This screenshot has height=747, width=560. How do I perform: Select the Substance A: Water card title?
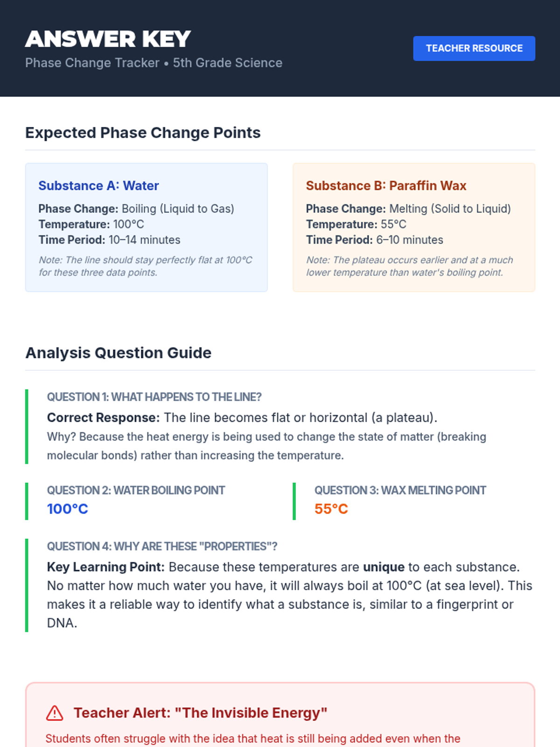(x=98, y=186)
